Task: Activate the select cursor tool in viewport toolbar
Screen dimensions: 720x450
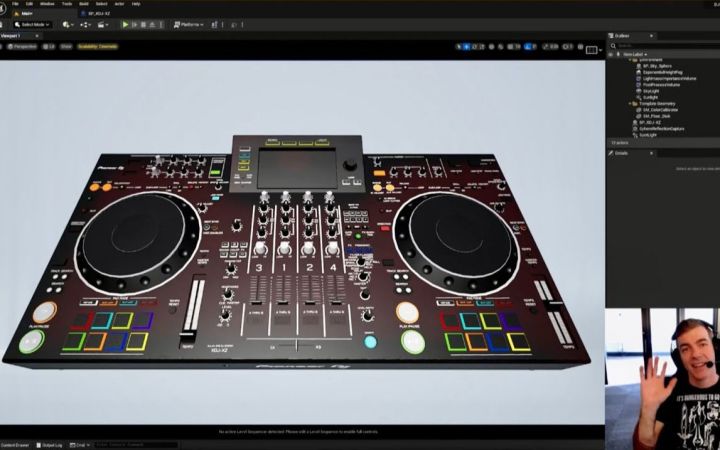Action: 458,46
